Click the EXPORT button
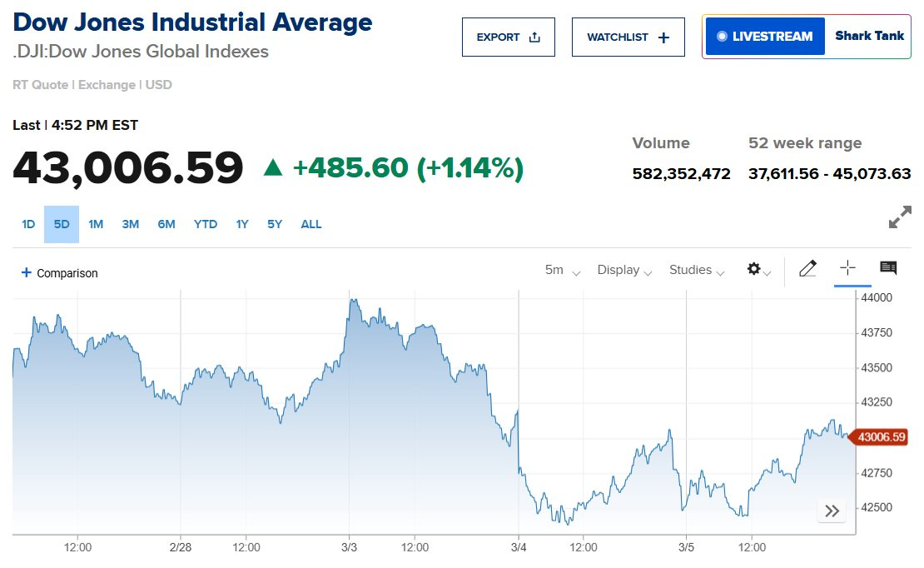This screenshot has height=568, width=924. click(508, 37)
